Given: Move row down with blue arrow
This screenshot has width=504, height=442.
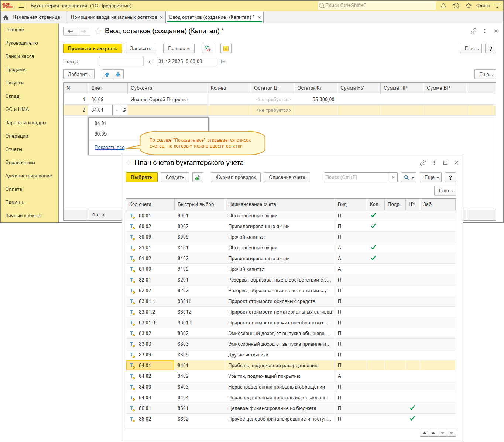Looking at the screenshot, I should tap(118, 75).
